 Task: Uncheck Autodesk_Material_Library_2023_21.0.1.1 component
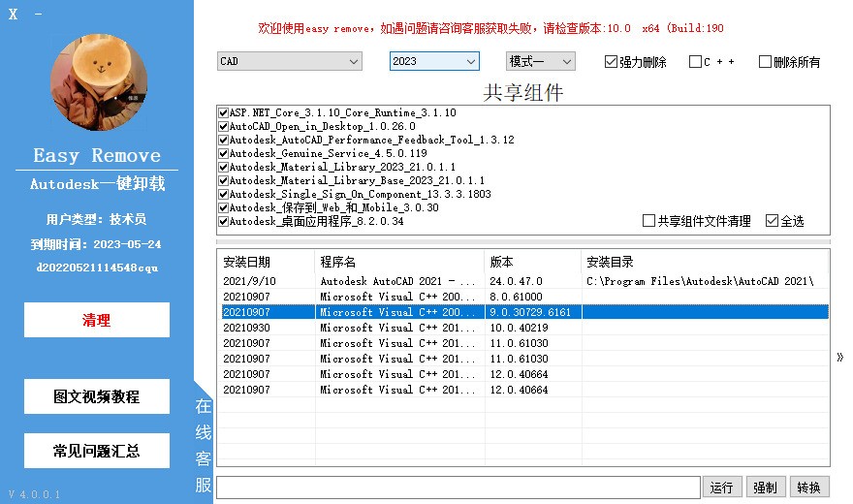pos(223,168)
